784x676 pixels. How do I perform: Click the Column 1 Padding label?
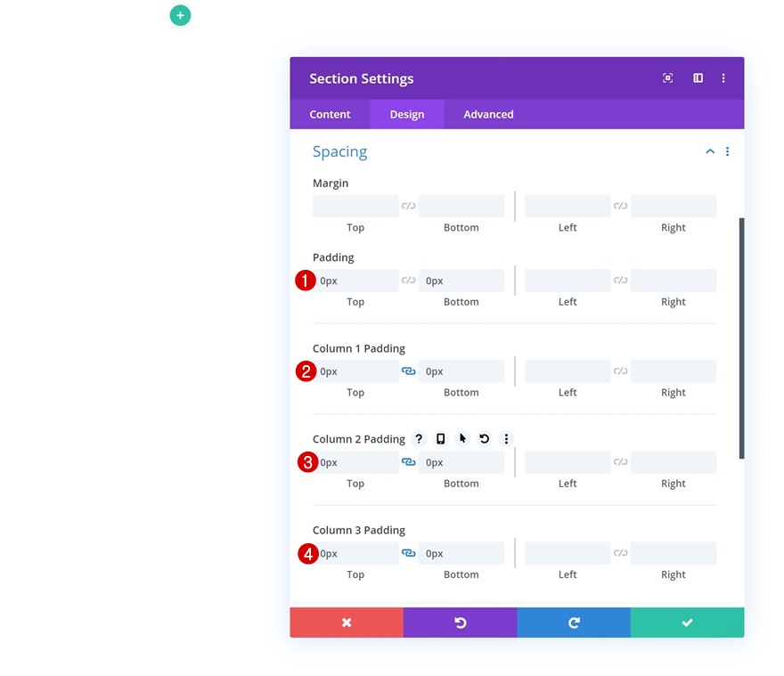tap(358, 348)
